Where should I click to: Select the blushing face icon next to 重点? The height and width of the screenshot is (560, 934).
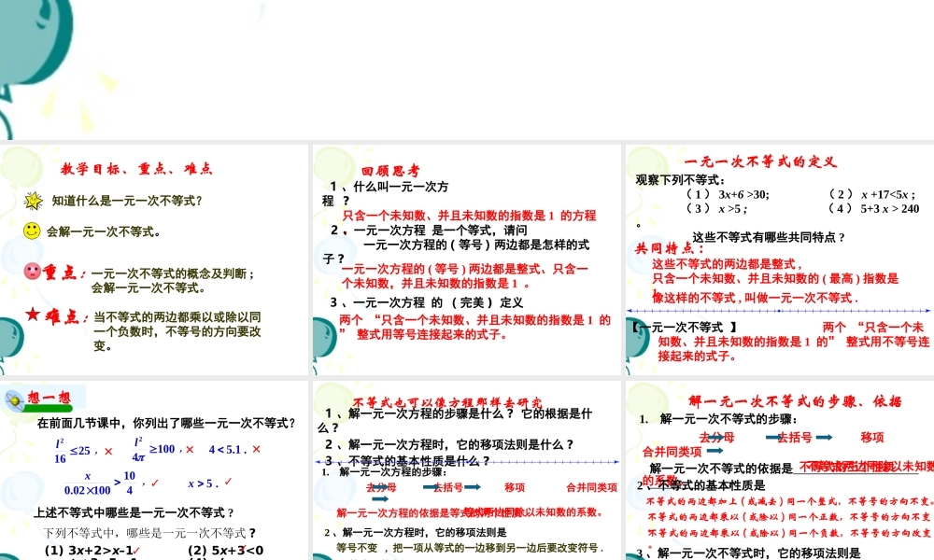(x=34, y=271)
